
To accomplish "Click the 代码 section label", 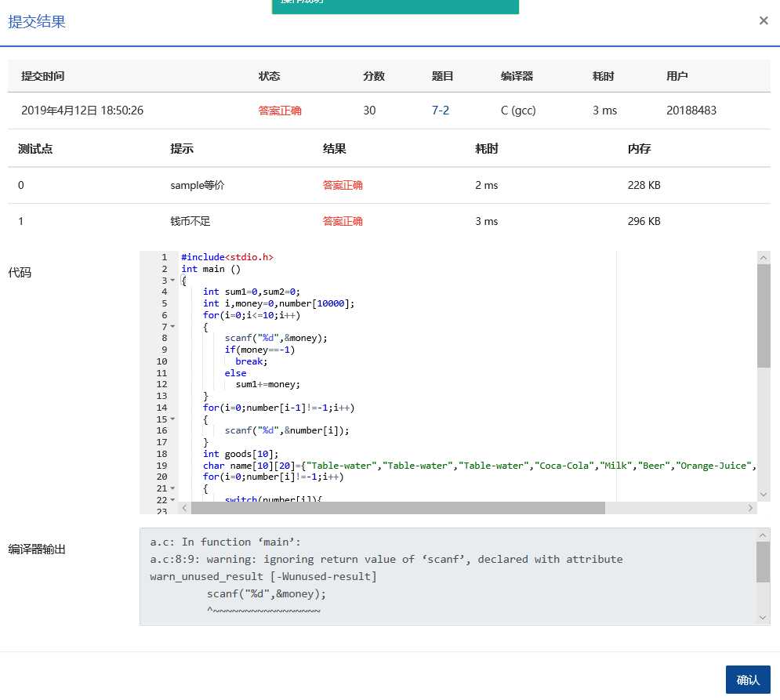I will coord(20,273).
